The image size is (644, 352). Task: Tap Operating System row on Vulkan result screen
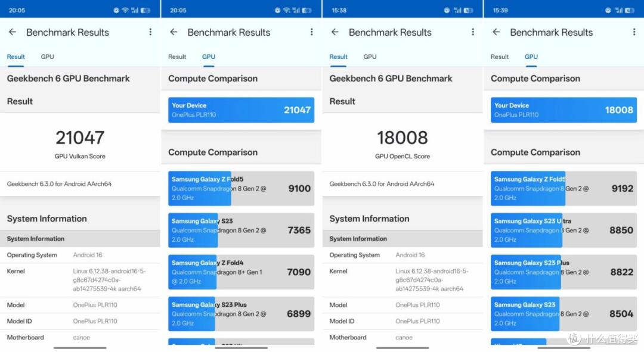pos(80,255)
